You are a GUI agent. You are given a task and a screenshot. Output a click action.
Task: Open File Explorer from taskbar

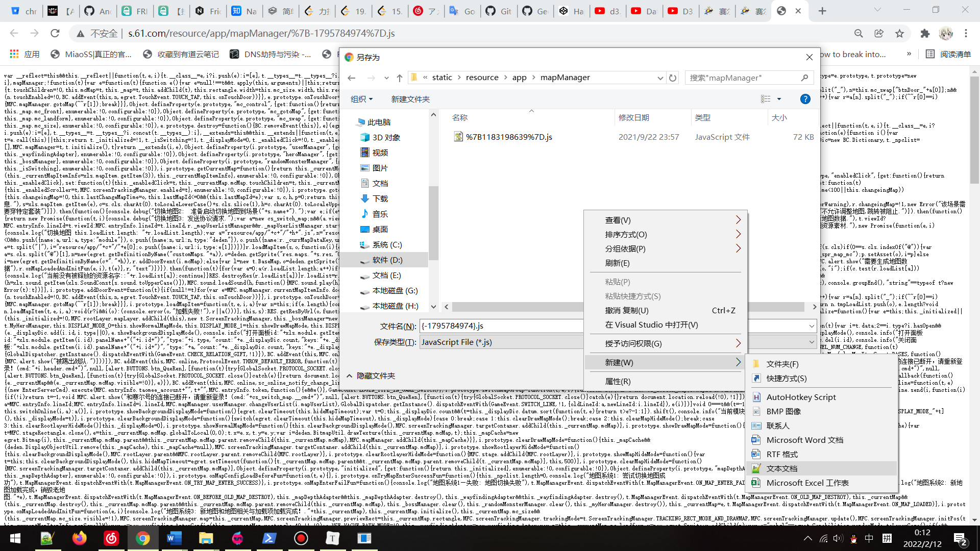coord(206,538)
